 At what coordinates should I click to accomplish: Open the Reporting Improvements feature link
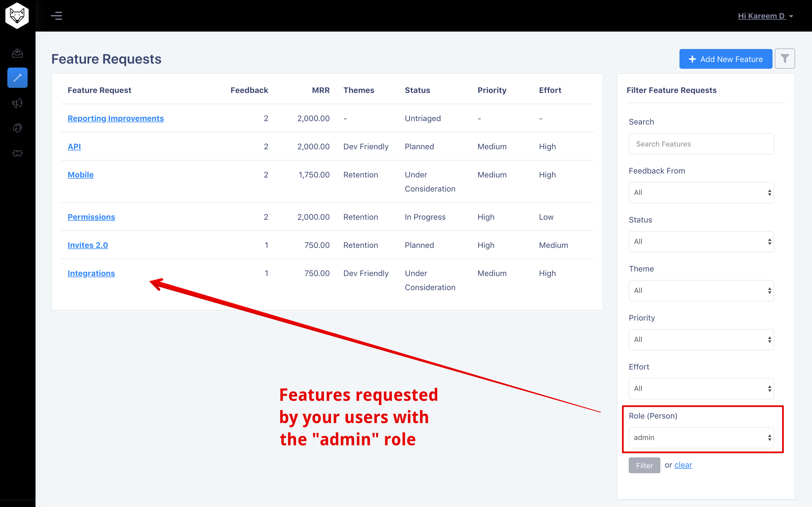(x=116, y=118)
